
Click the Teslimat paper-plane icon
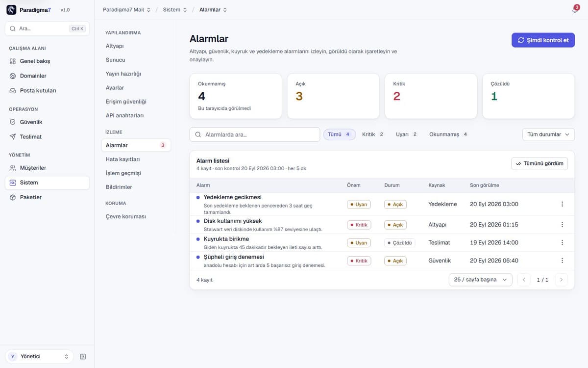(x=13, y=137)
